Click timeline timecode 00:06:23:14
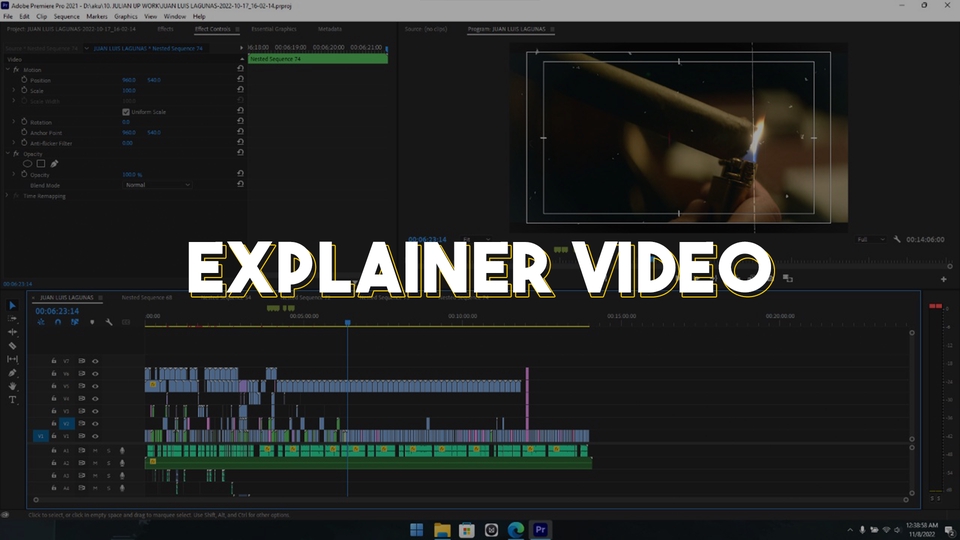960x540 pixels. [57, 311]
